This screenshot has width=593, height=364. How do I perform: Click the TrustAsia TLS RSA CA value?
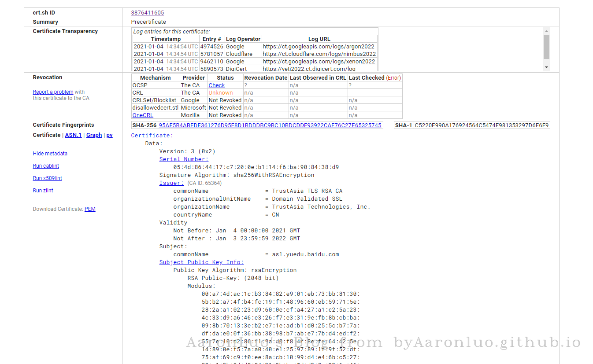307,191
